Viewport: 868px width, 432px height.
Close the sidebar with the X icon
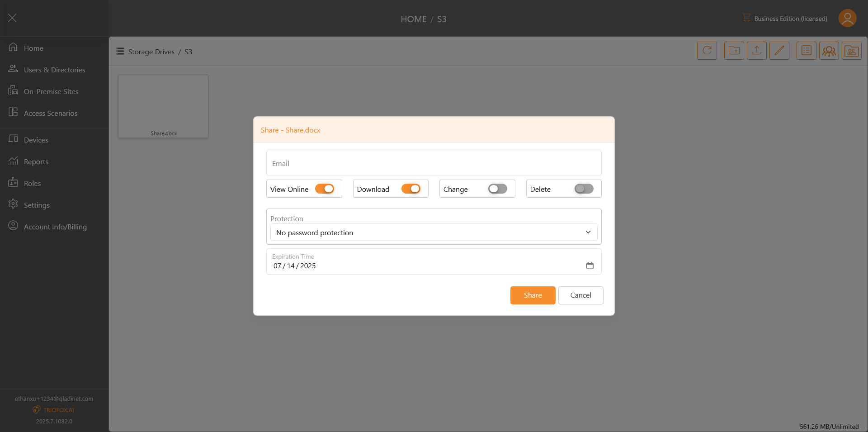point(12,18)
